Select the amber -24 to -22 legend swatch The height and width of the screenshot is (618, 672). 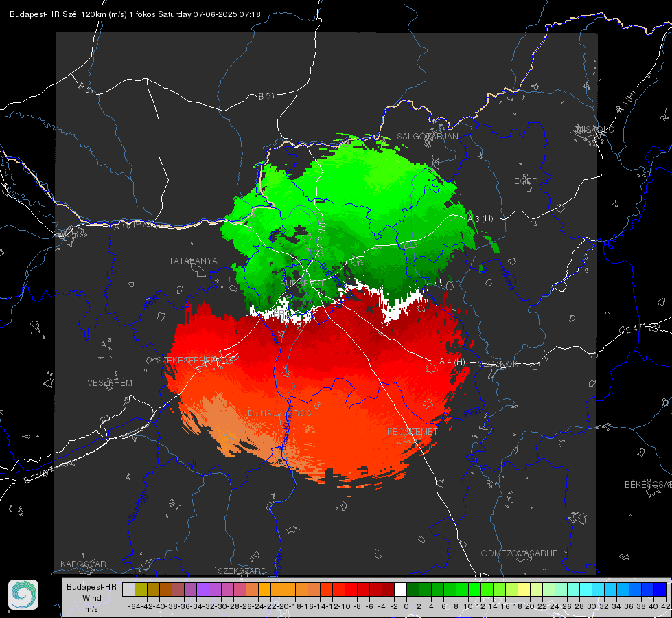point(264,589)
